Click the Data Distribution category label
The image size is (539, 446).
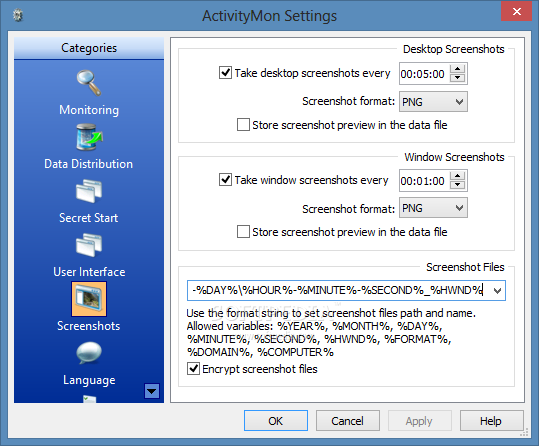[x=89, y=164]
